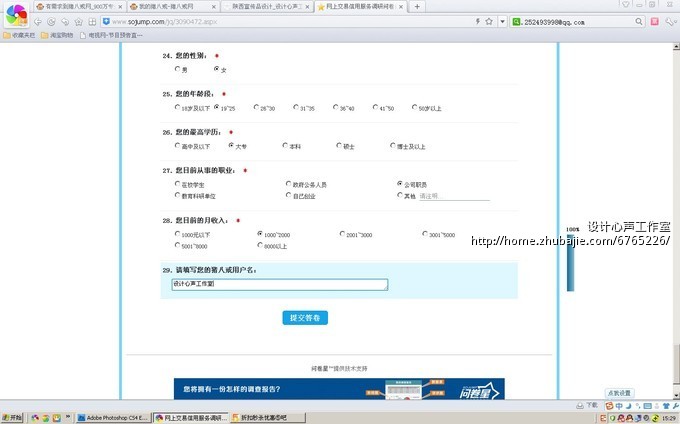Choose age range 50岁以上
Screen dimensions: 680x424
point(415,107)
